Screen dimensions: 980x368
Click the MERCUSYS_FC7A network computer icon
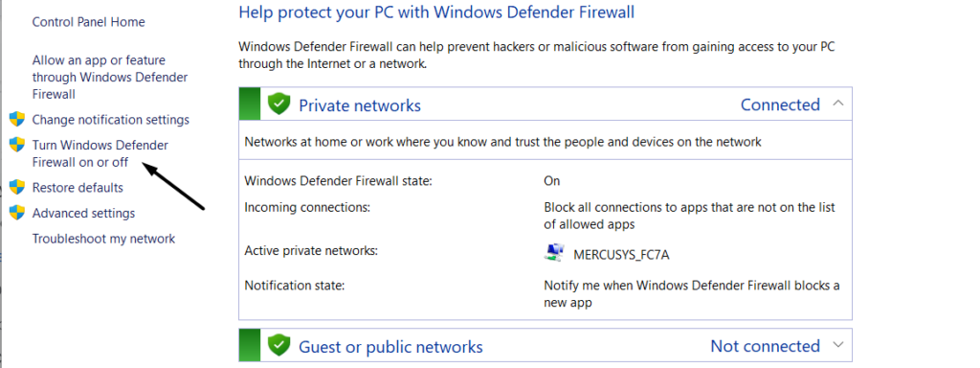pyautogui.click(x=554, y=253)
